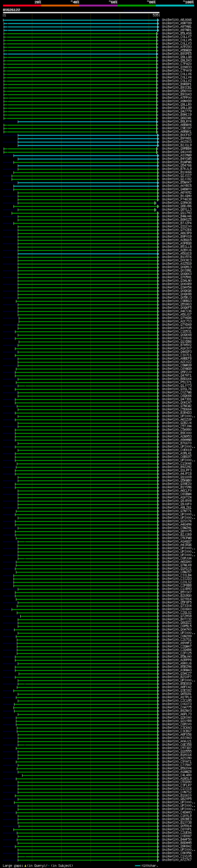Click label UniRef100_C1D531
197x868 pixels.
[x=177, y=331]
